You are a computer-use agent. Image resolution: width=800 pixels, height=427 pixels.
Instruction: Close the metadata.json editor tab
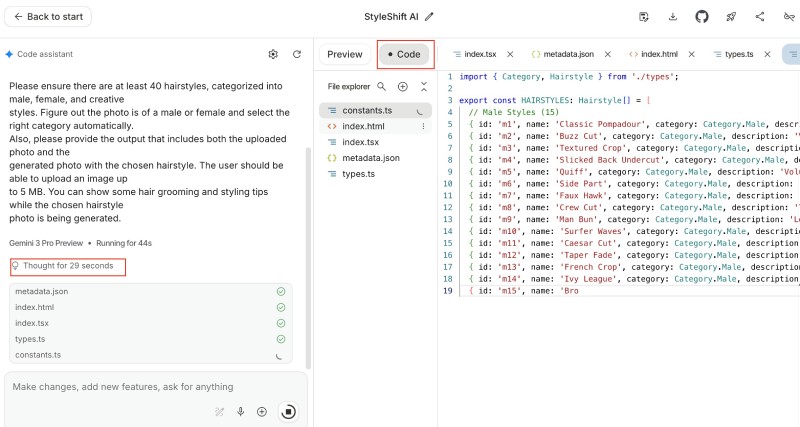(x=608, y=54)
